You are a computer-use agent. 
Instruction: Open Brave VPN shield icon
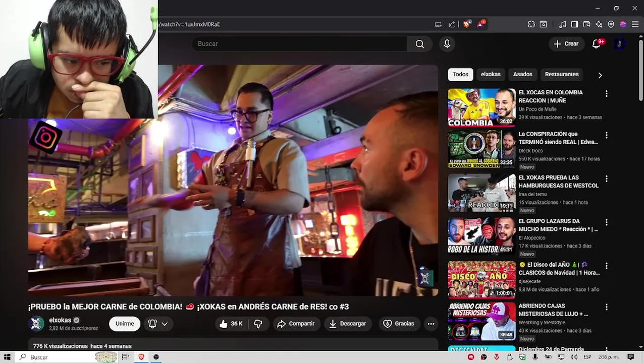[x=611, y=24]
